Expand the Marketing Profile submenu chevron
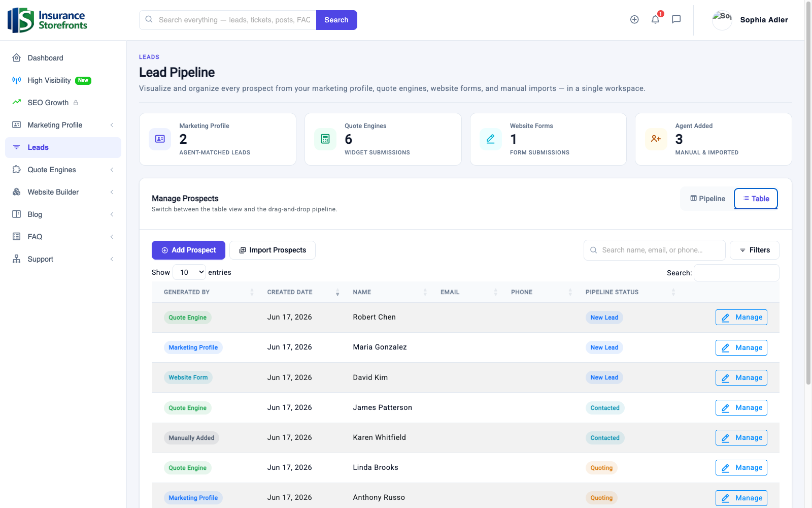This screenshot has width=812, height=508. [112, 125]
